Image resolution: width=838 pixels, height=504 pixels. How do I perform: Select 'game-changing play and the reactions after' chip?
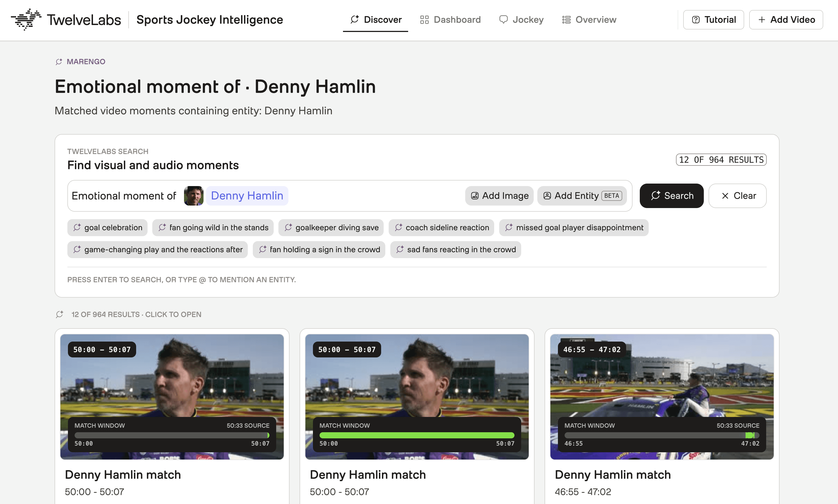158,249
